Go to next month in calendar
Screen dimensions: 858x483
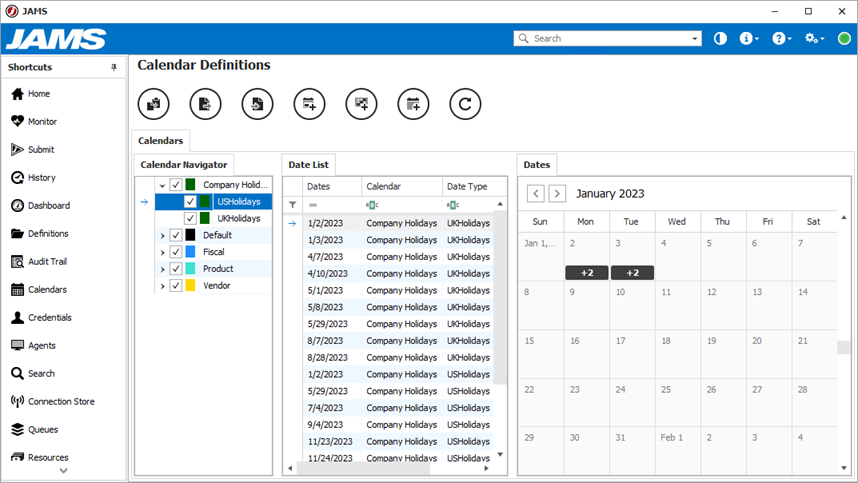(557, 194)
